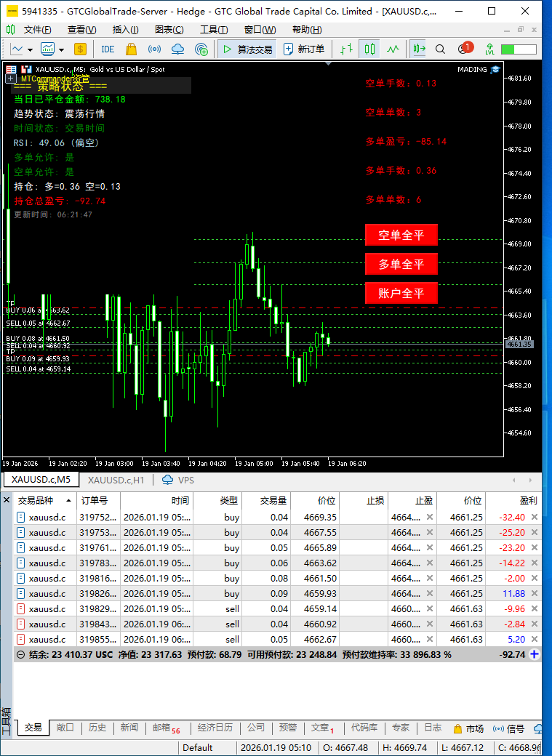This screenshot has height=756, width=552.
Task: Launch the IDE MetaEditor
Action: point(108,49)
